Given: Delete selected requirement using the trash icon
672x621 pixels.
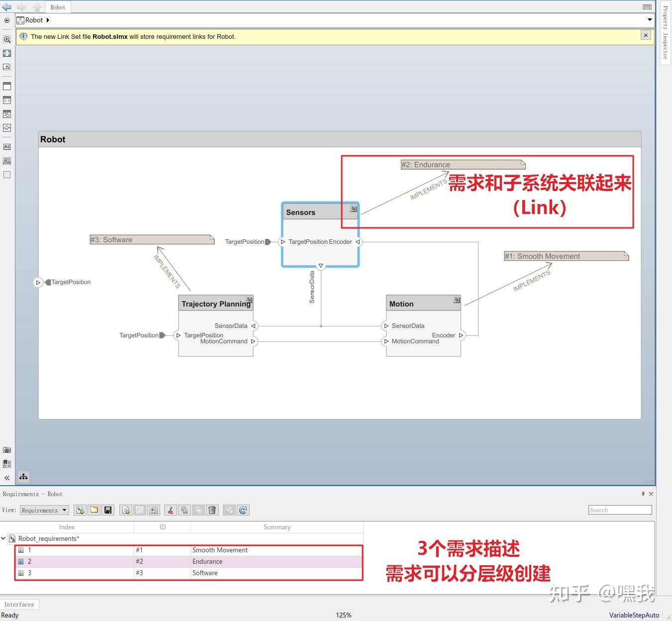Looking at the screenshot, I should tap(212, 510).
